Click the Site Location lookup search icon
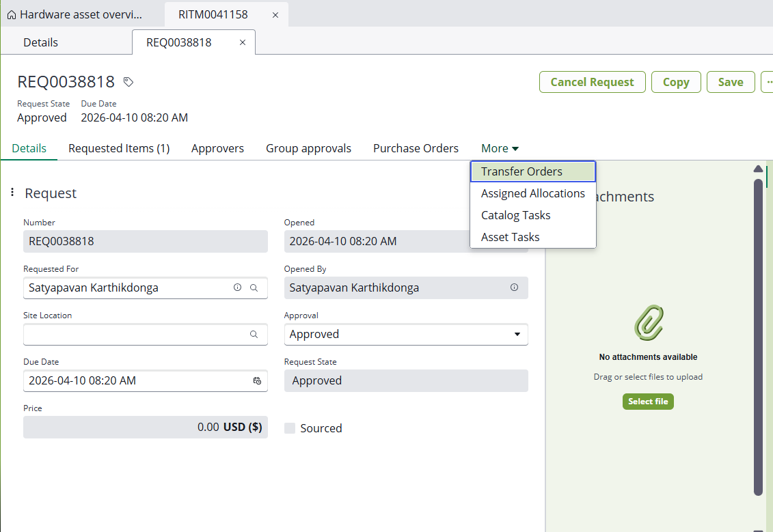 (254, 334)
